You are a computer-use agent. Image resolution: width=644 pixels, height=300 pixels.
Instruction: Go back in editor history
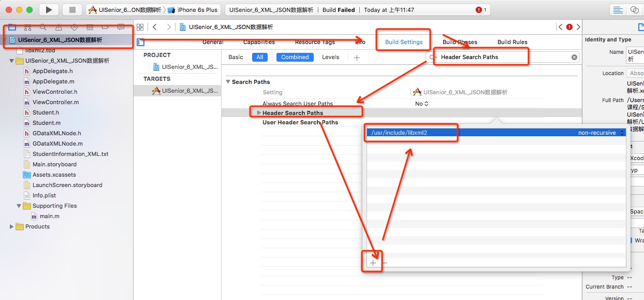click(x=155, y=27)
